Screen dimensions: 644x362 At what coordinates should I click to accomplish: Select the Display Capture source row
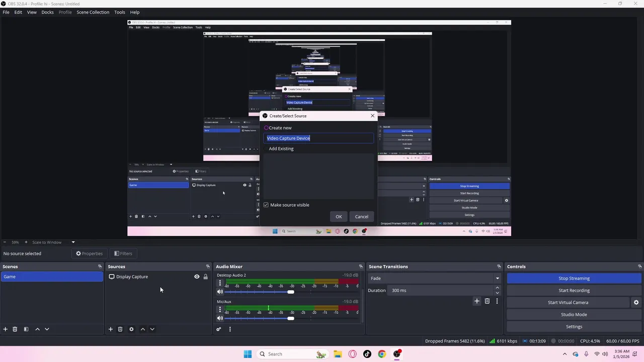(158, 277)
